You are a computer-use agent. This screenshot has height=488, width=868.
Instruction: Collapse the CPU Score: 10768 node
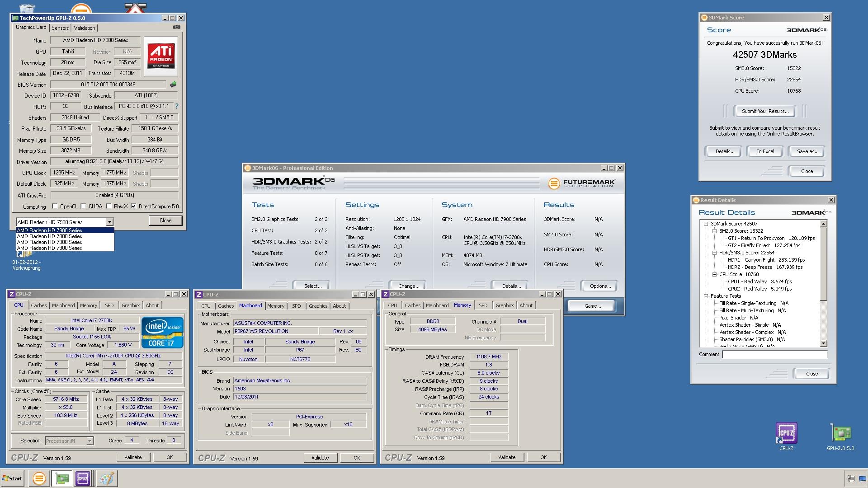715,274
